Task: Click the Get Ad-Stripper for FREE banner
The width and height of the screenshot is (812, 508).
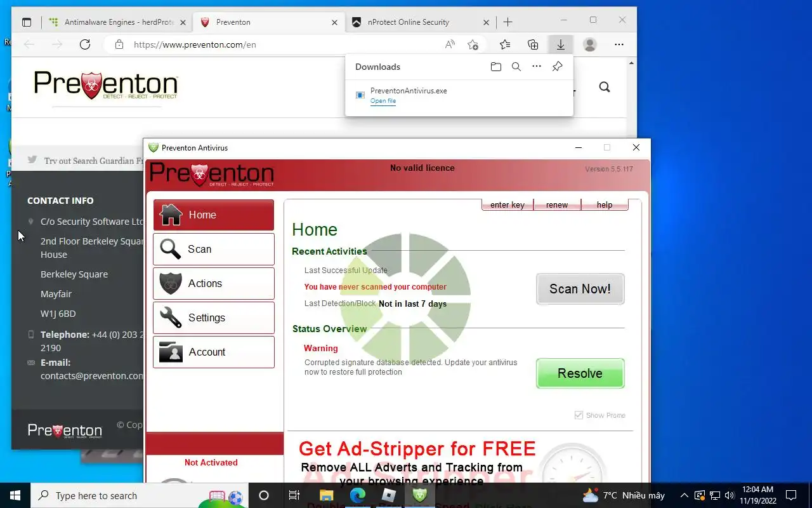Action: [417, 448]
